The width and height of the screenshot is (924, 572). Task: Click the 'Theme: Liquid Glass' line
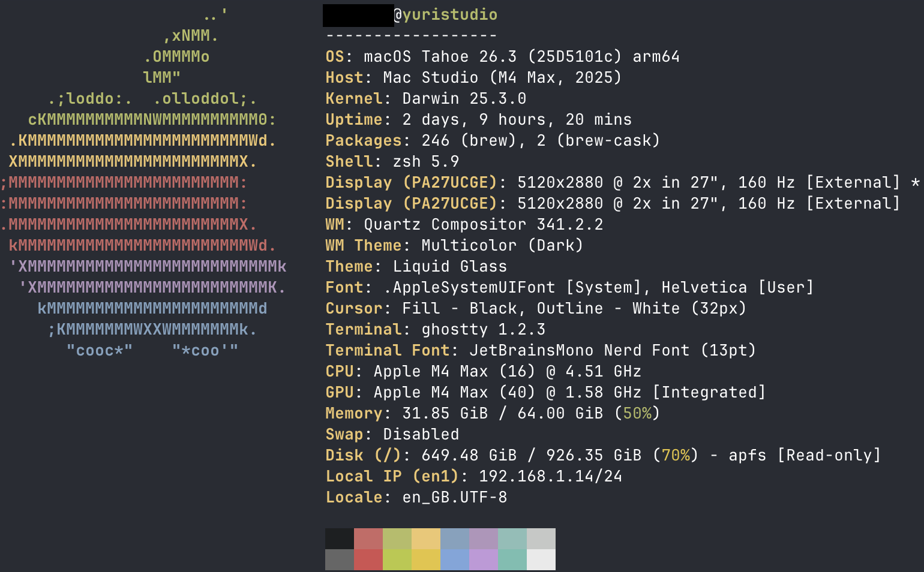pyautogui.click(x=416, y=266)
